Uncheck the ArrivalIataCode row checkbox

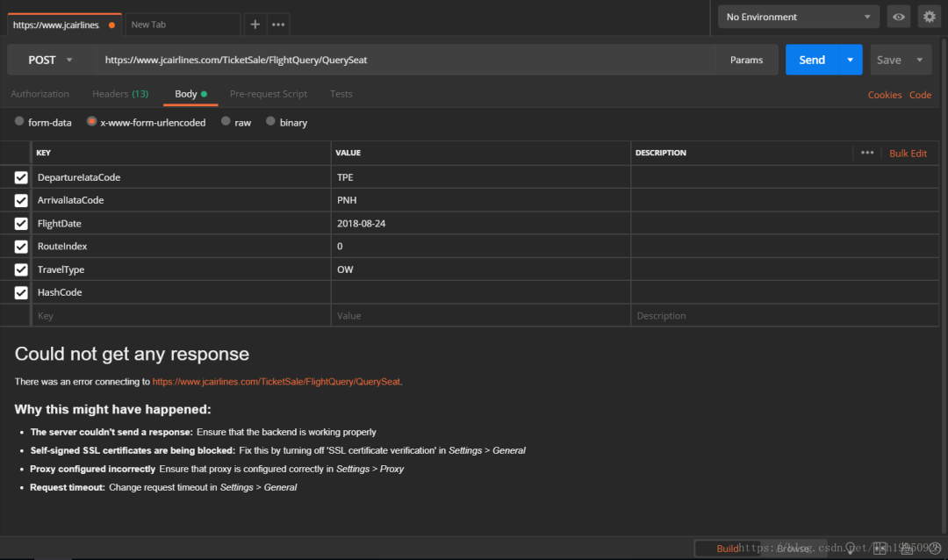click(x=21, y=200)
